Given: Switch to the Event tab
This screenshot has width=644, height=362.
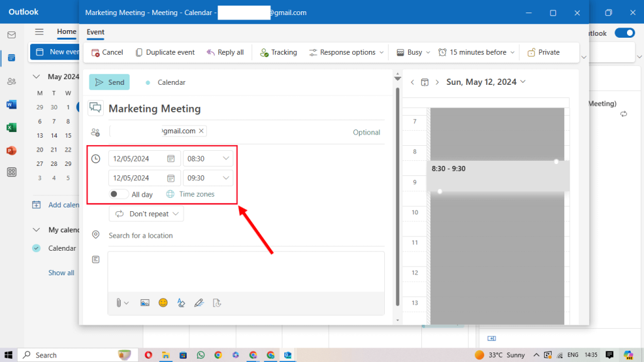Looking at the screenshot, I should (x=96, y=32).
